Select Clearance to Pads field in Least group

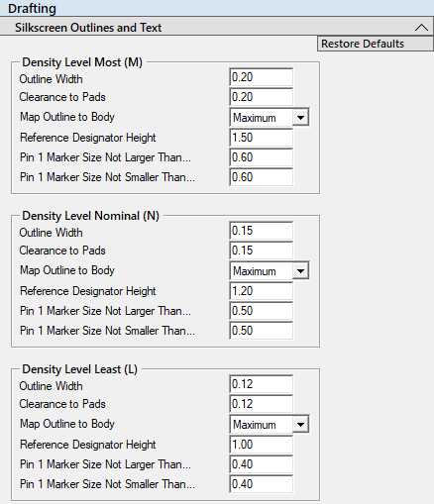click(261, 404)
